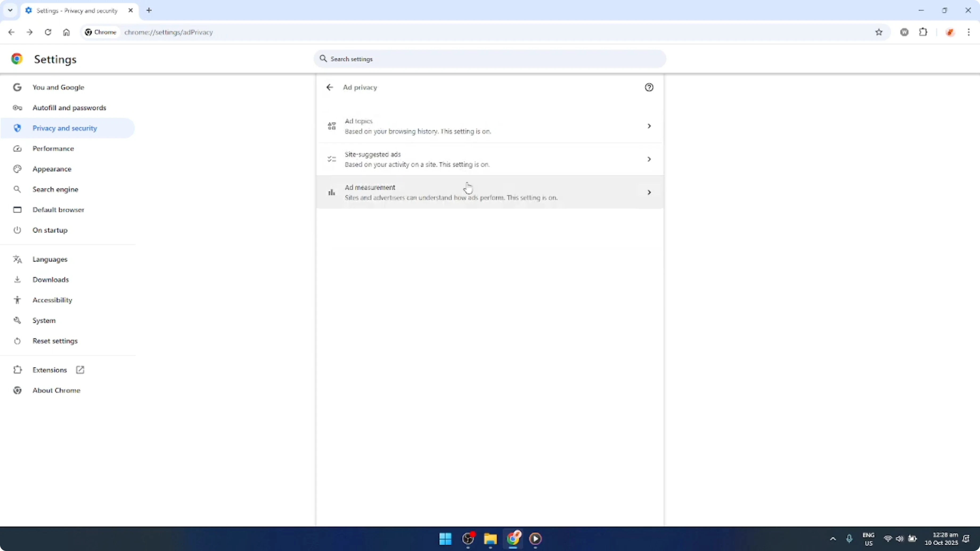
Task: Bookmark this page using the star icon
Action: click(x=879, y=32)
